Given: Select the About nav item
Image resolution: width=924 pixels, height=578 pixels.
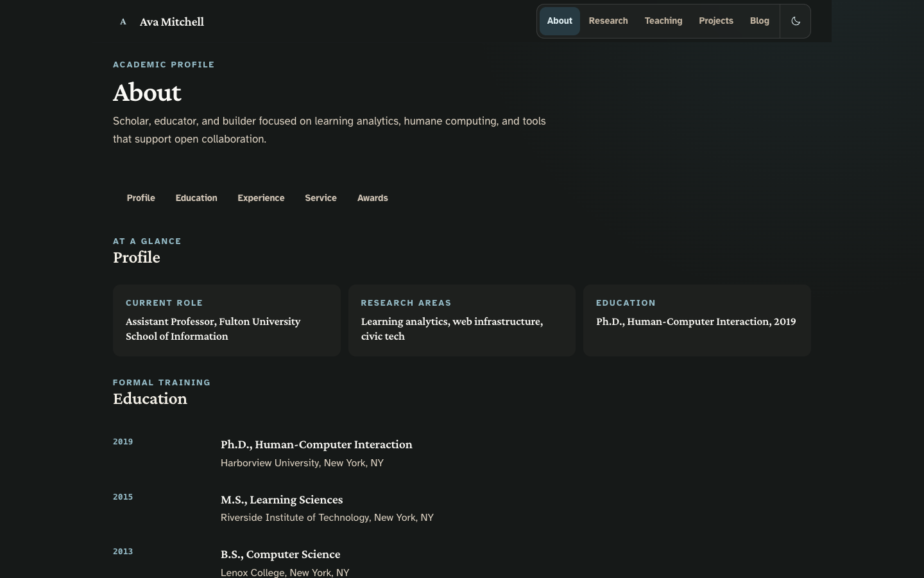Looking at the screenshot, I should pos(560,21).
